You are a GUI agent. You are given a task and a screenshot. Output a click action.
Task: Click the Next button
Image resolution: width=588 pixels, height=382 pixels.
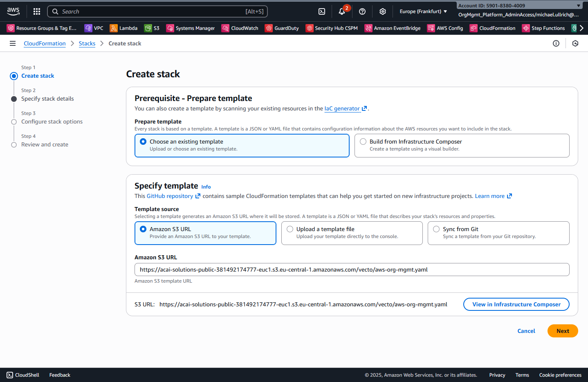click(563, 331)
